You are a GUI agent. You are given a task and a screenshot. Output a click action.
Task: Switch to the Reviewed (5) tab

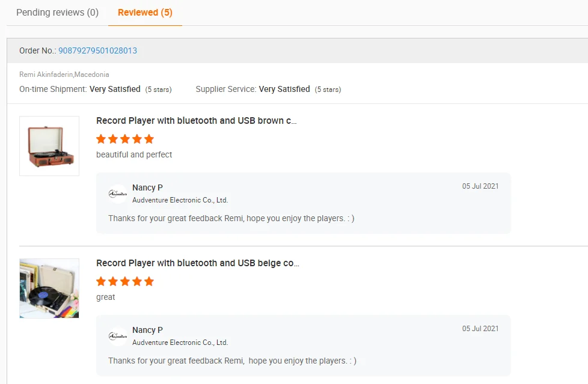click(x=145, y=13)
